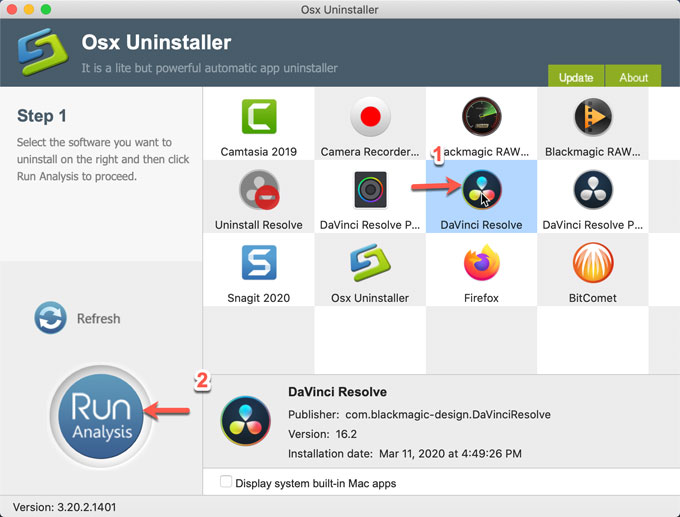Select the highlighted DaVinci Resolve app icon
Image resolution: width=680 pixels, height=517 pixels.
tap(481, 190)
